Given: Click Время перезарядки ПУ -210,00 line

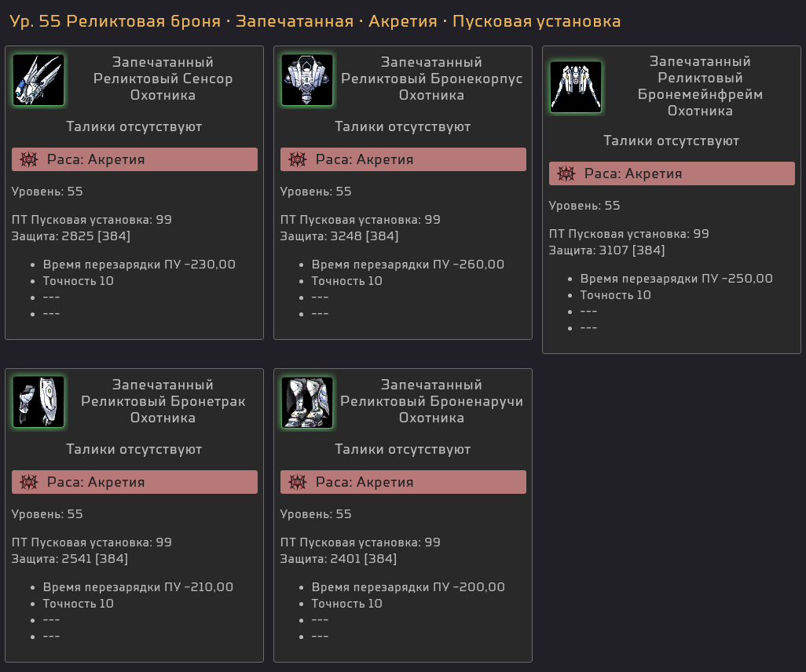Looking at the screenshot, I should pyautogui.click(x=138, y=587).
